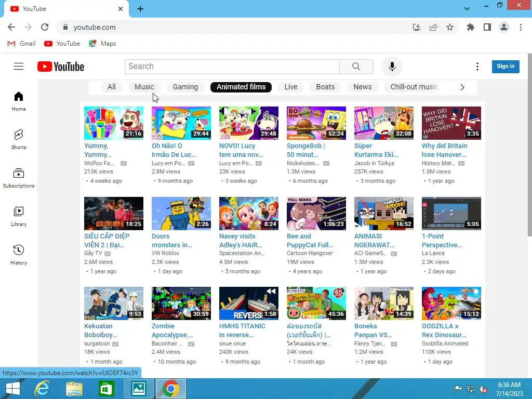Open a new browser tab
This screenshot has height=399, width=532.
click(x=140, y=9)
